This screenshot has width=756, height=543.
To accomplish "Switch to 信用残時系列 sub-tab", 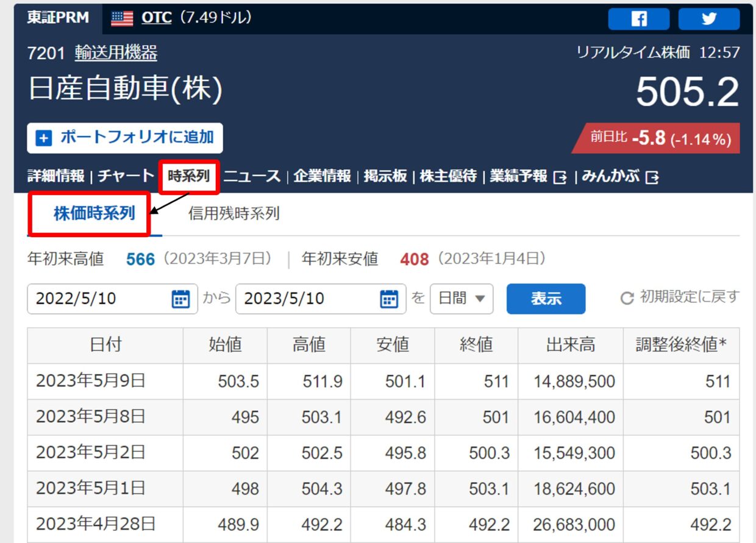I will [x=234, y=214].
